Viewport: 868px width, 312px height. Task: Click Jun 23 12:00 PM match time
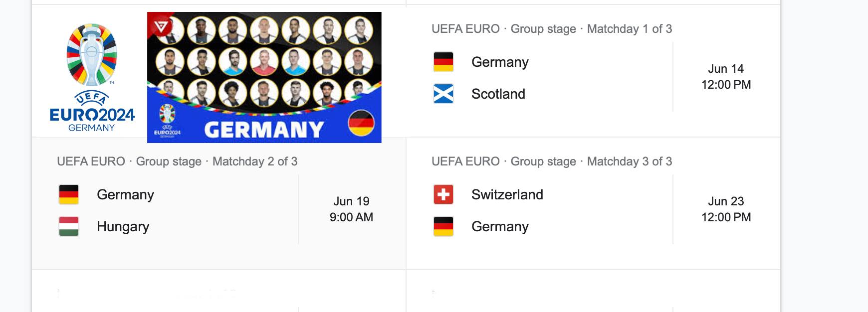point(726,209)
